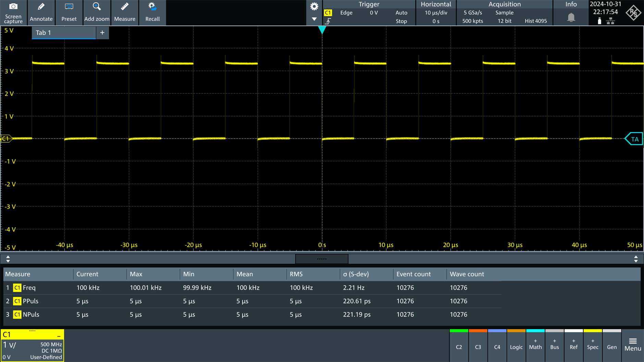Click the network connection status icon
Screen dimensions: 644x362
[x=610, y=21]
